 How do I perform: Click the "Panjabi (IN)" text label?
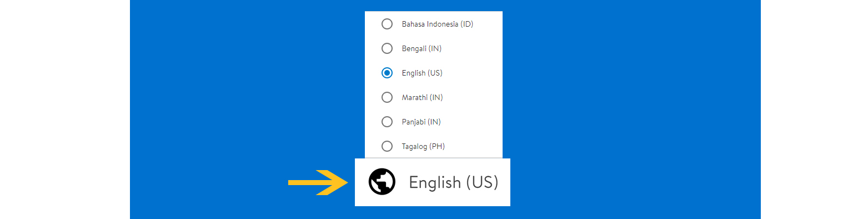[x=421, y=122]
